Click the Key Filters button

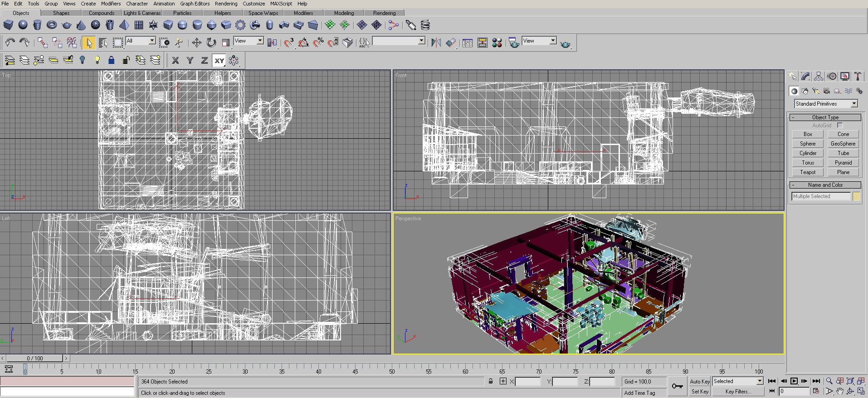(x=738, y=392)
